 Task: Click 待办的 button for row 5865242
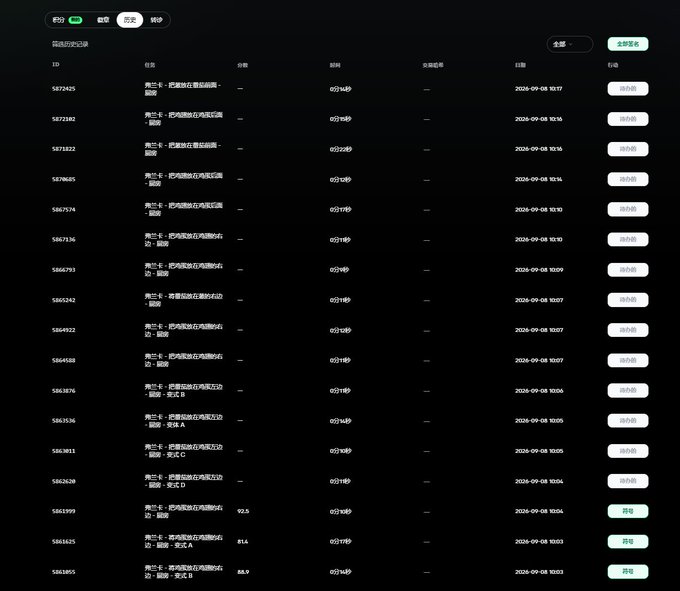[628, 300]
